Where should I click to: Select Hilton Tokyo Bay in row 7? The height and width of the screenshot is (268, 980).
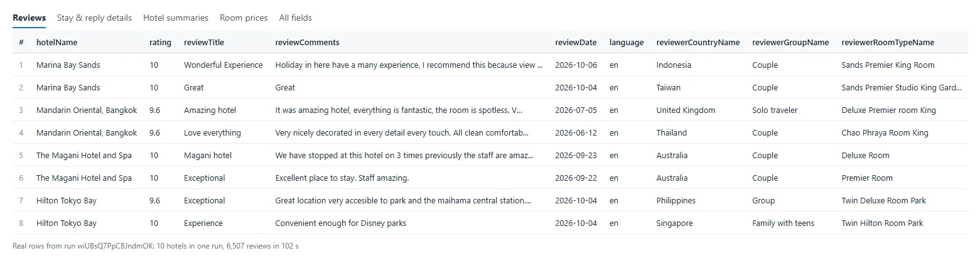tap(67, 201)
